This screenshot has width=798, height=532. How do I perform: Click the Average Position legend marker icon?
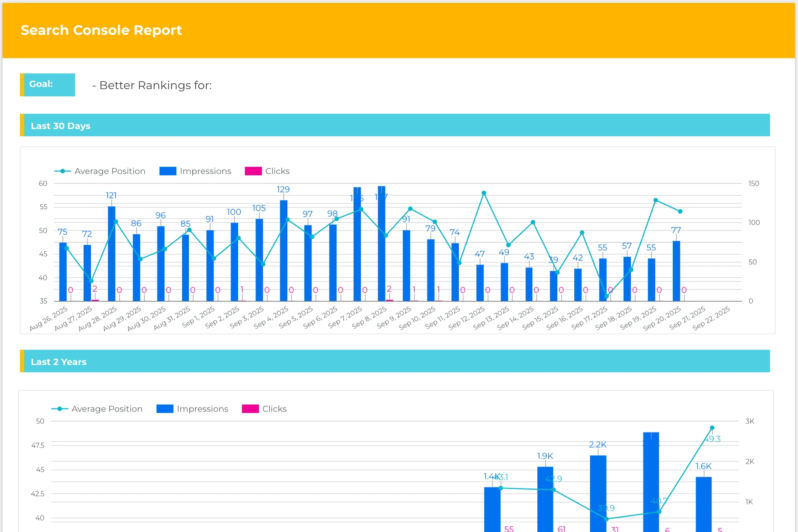coord(62,171)
